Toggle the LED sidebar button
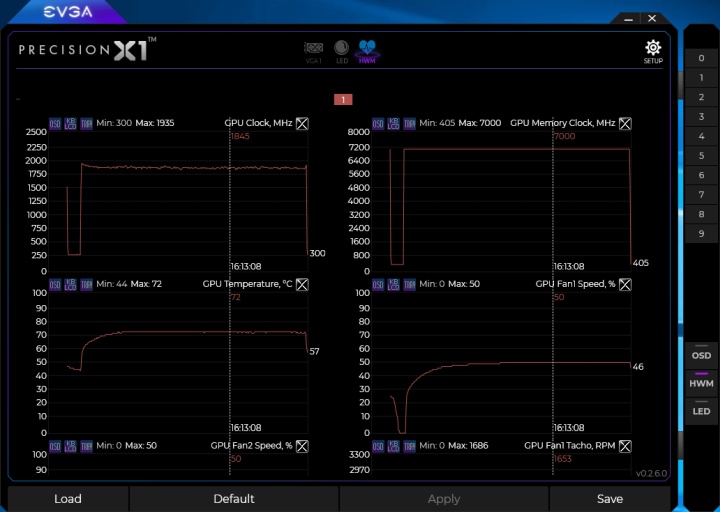The width and height of the screenshot is (720, 512). (x=701, y=410)
